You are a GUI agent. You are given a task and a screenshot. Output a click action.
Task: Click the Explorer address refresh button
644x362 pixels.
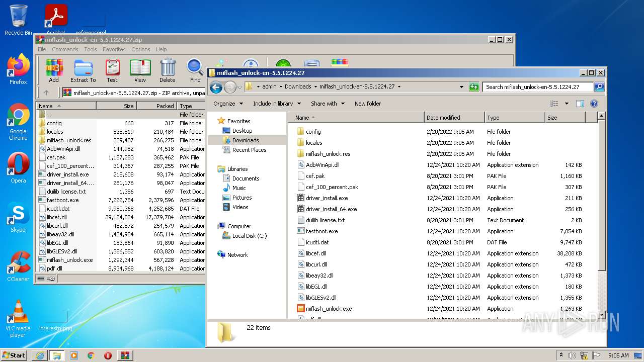473,86
